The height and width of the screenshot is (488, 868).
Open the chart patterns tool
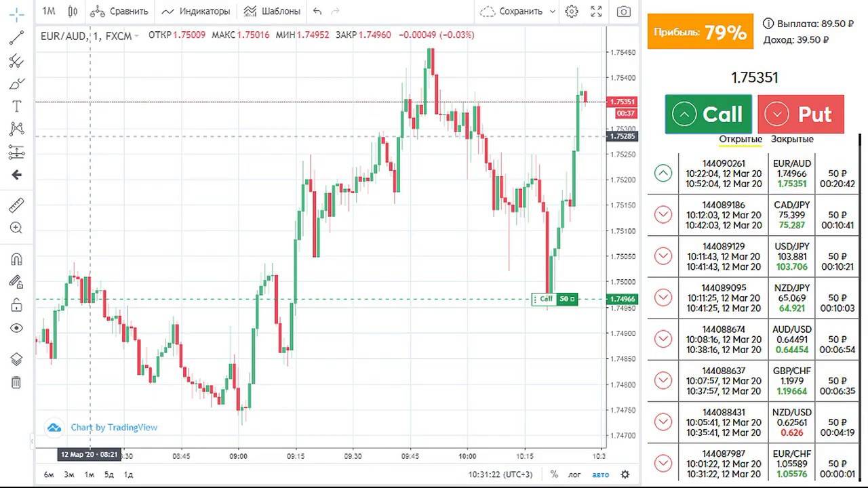(17, 129)
